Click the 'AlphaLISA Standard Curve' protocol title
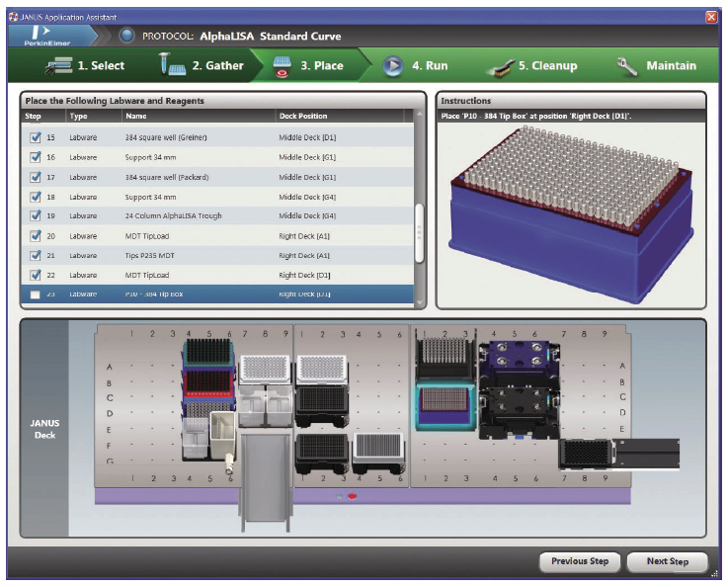The image size is (728, 587). [271, 37]
